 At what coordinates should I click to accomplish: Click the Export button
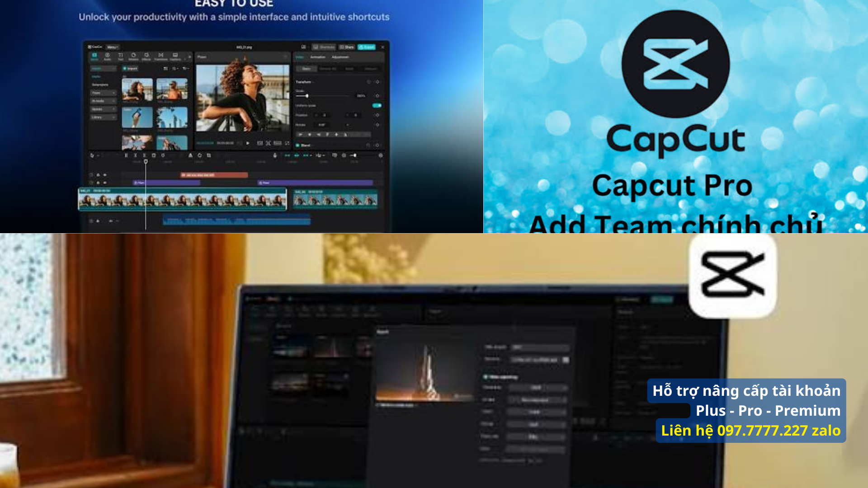click(x=367, y=47)
